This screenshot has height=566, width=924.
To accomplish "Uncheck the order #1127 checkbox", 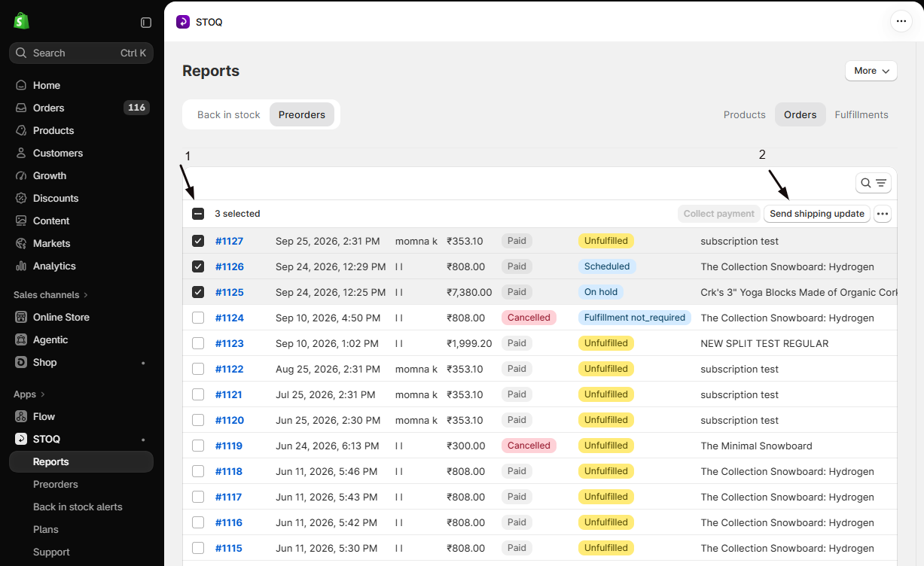I will (x=198, y=241).
